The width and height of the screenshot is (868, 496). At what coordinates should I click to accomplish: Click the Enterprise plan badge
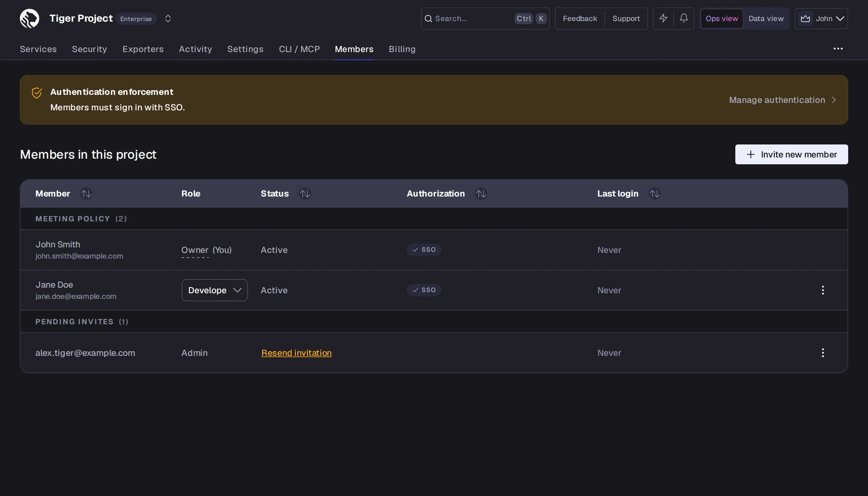pyautogui.click(x=136, y=19)
